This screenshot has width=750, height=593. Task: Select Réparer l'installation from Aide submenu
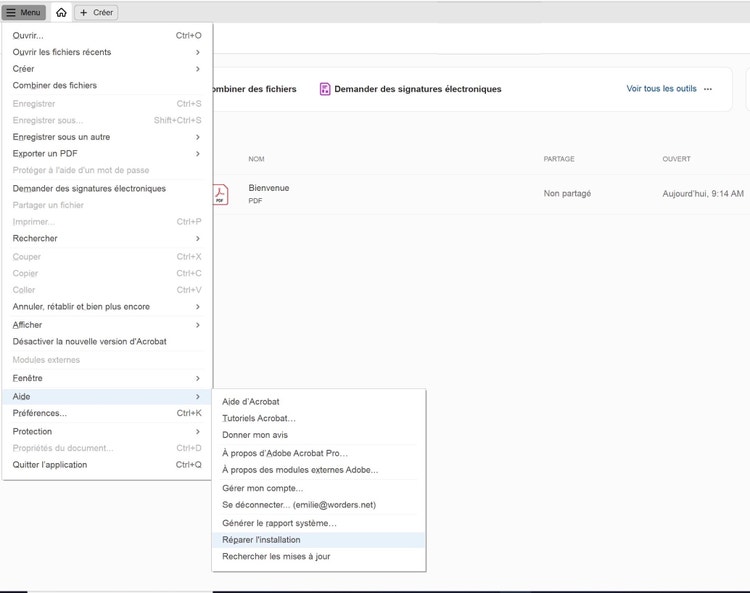tap(261, 540)
